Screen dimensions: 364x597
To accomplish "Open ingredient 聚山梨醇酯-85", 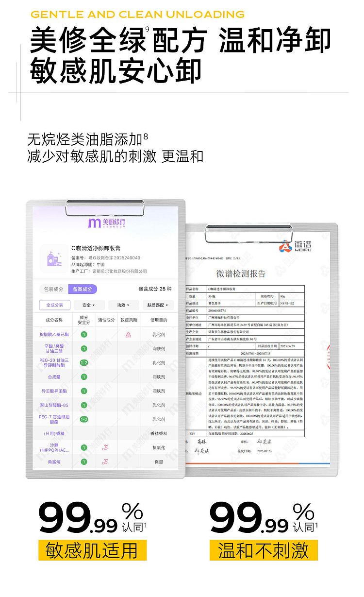I will coord(54,405).
